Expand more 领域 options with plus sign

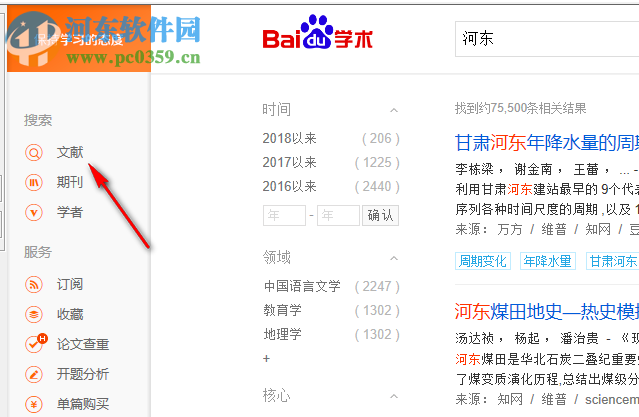pyautogui.click(x=267, y=359)
